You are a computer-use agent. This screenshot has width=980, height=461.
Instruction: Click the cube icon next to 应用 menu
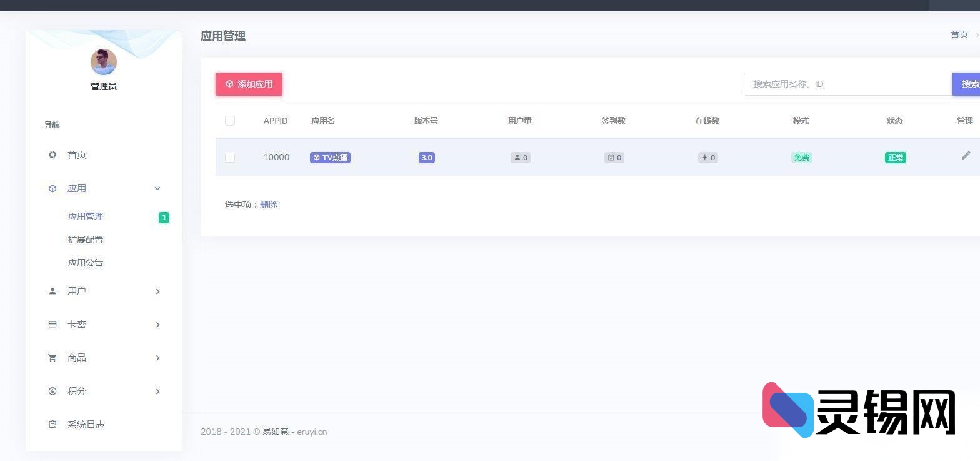point(52,188)
